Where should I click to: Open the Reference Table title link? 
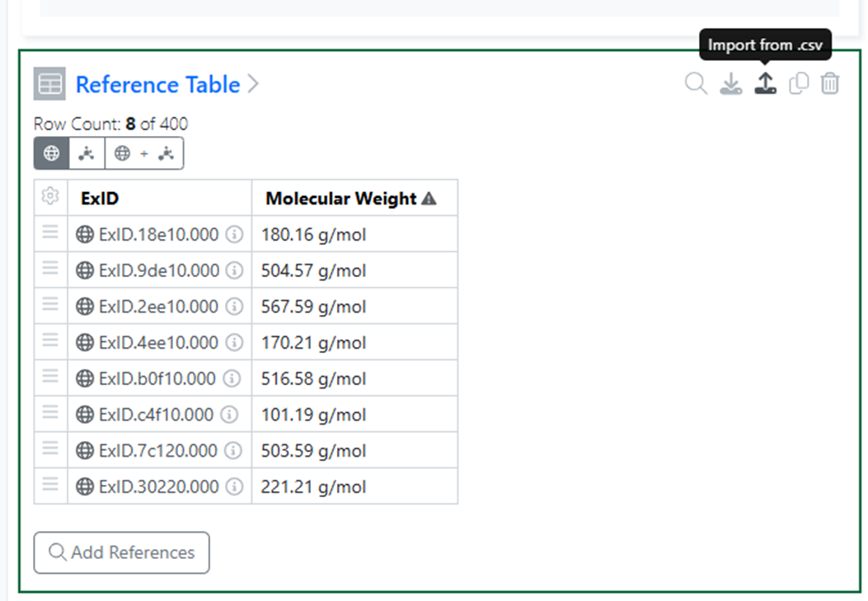[x=157, y=84]
